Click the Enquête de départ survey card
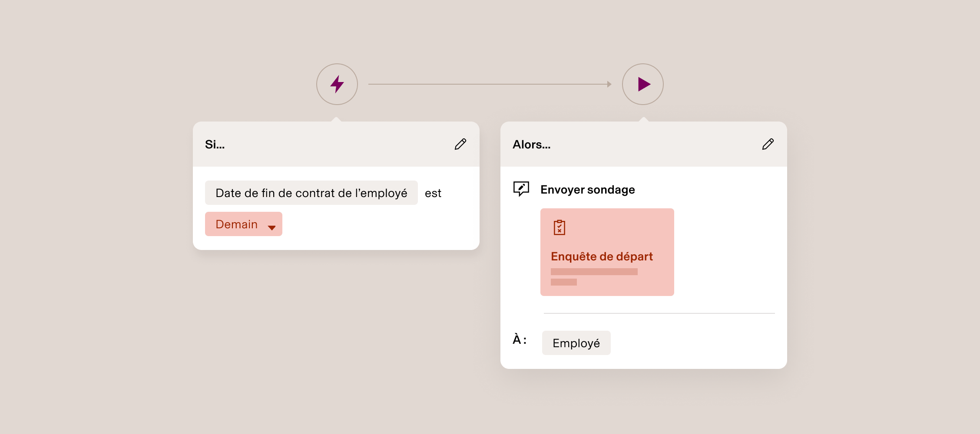The image size is (980, 434). coord(607,252)
